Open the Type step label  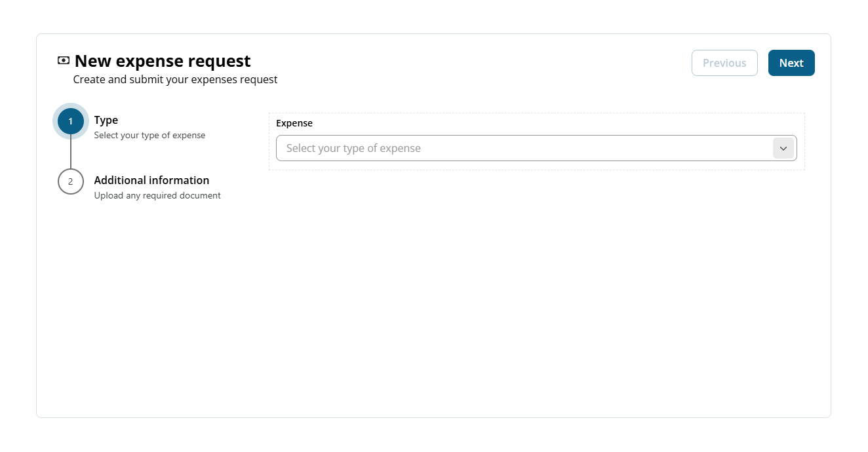(x=106, y=120)
